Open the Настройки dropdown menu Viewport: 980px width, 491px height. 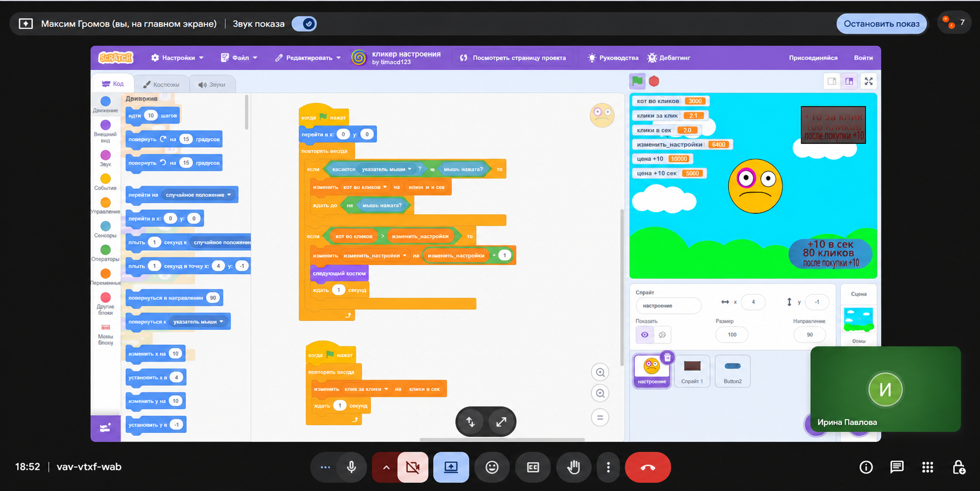pos(178,58)
